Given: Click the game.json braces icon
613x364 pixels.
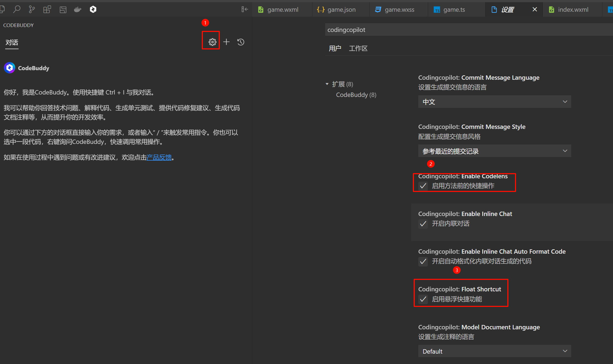Looking at the screenshot, I should (321, 10).
